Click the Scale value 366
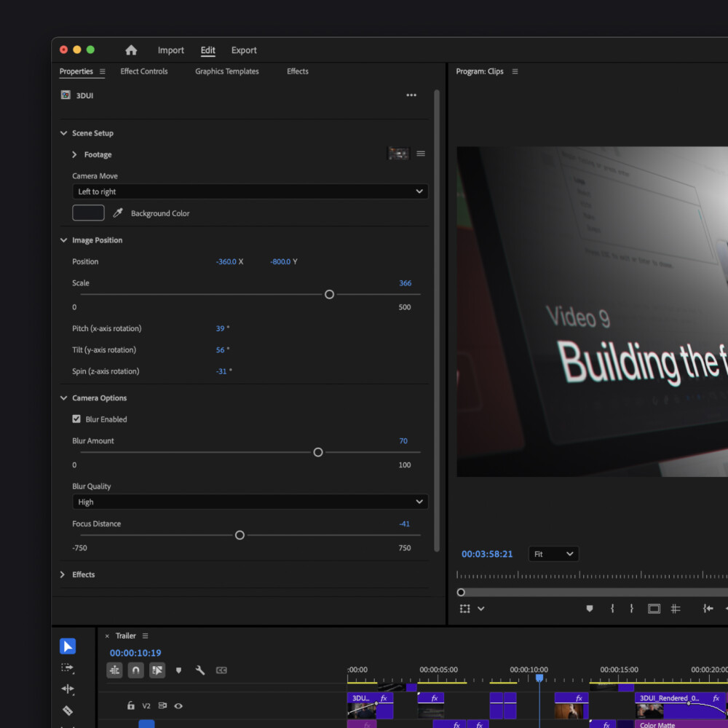This screenshot has height=728, width=728. (x=405, y=283)
